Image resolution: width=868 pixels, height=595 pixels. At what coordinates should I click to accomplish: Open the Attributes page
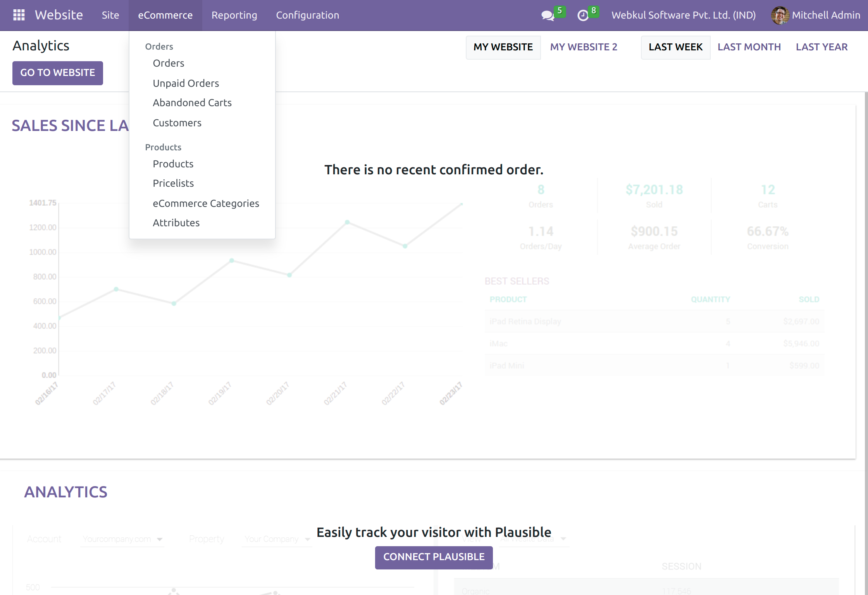[x=176, y=222]
